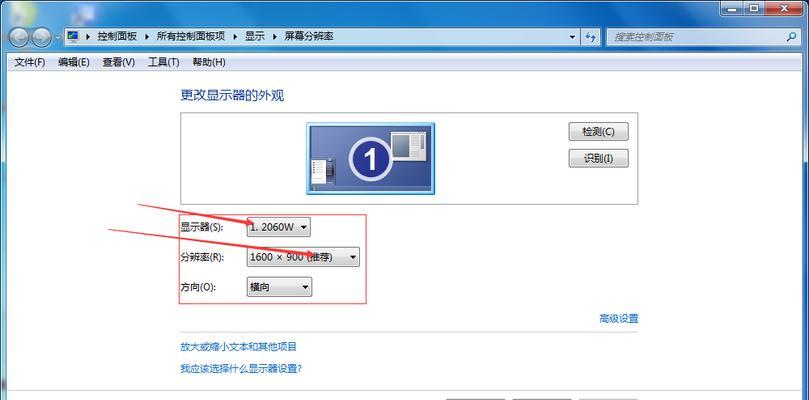Image resolution: width=809 pixels, height=400 pixels.
Task: Click 所有控制面板项 in the breadcrumb path
Action: pyautogui.click(x=191, y=37)
